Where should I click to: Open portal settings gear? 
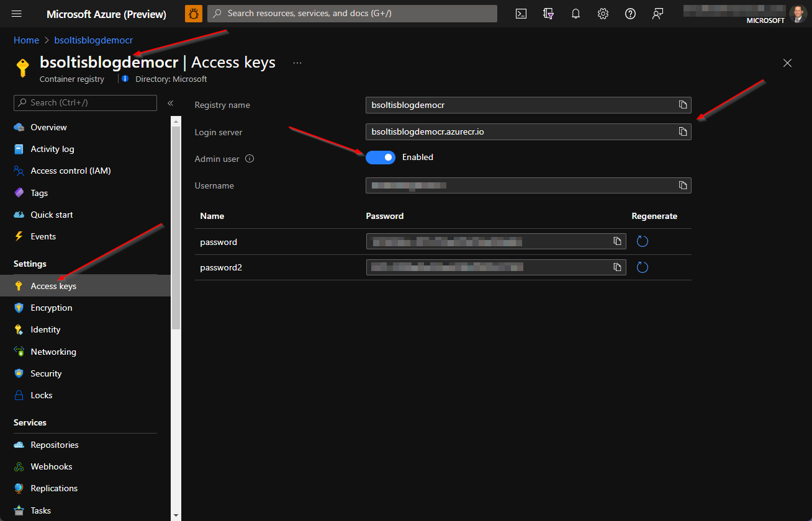(603, 13)
